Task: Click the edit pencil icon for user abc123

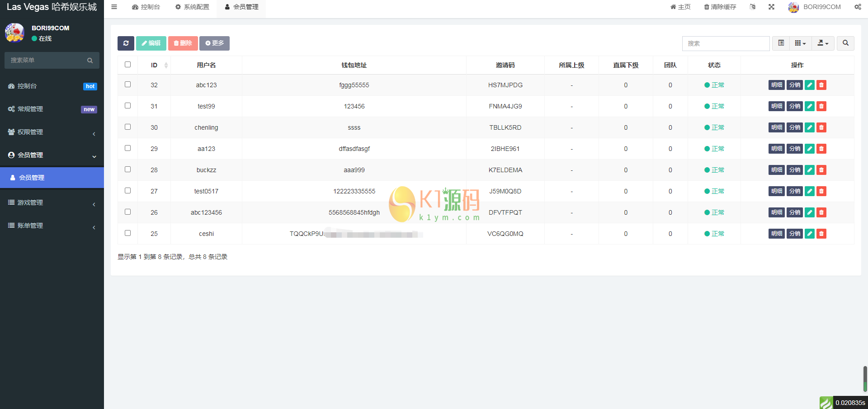Action: [x=809, y=85]
